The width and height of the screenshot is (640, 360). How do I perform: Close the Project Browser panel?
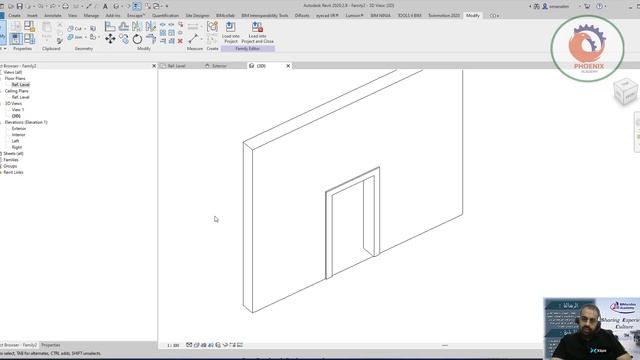(x=154, y=66)
